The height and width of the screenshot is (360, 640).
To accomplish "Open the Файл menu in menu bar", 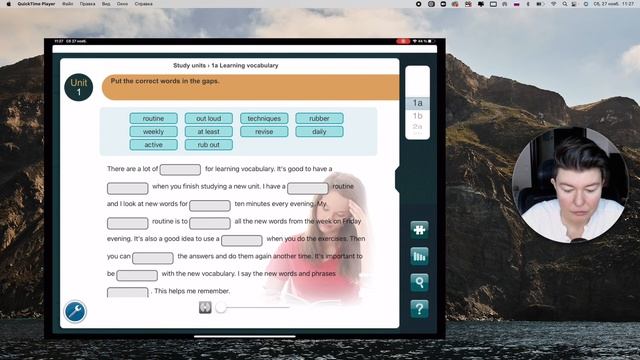I will coord(68,4).
